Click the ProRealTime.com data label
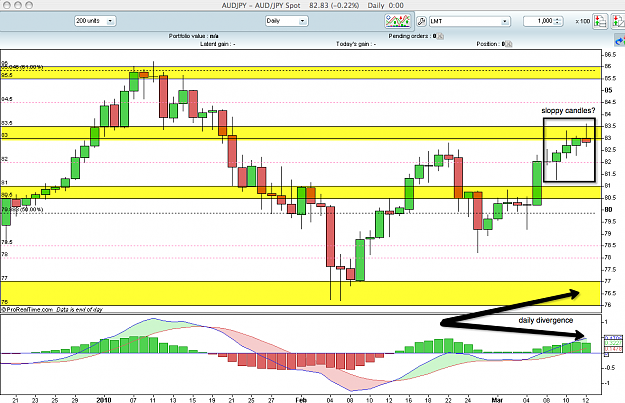 (x=52, y=309)
